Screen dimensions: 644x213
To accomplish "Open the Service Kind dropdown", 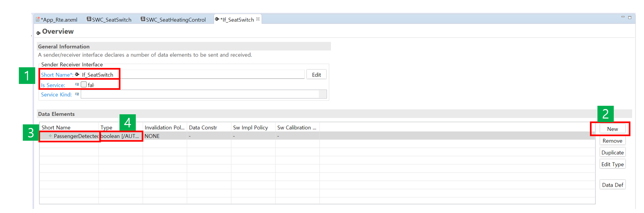I will point(322,94).
